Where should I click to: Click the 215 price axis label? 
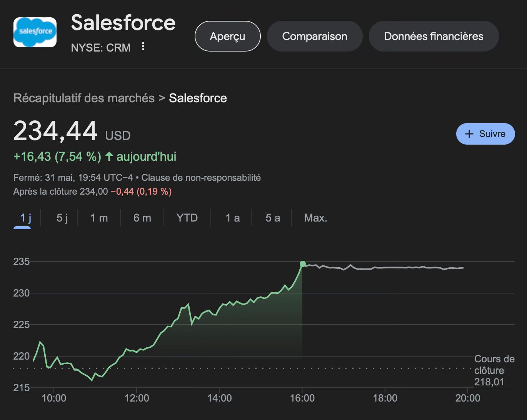tap(22, 388)
